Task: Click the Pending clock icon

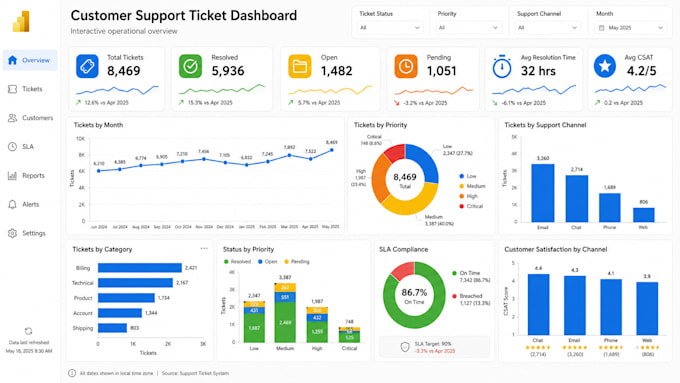Action: pos(406,66)
